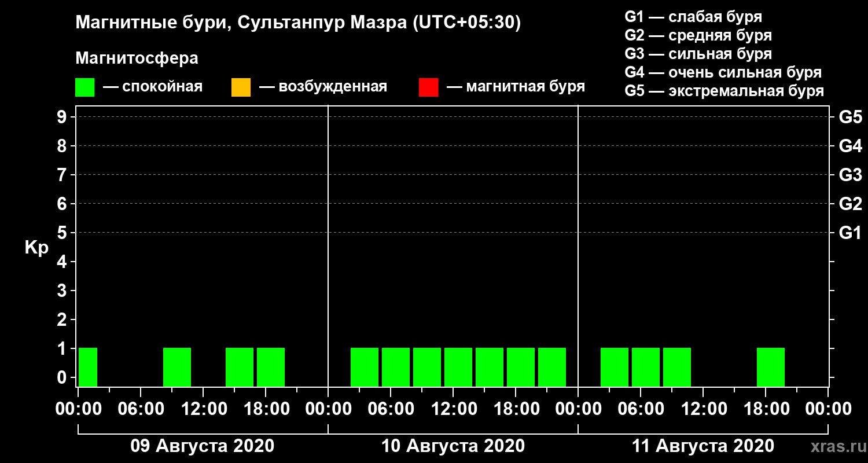Screen dimensions: 868x463
Task: Click the green bar near 09:00 on 09 August
Action: click(177, 367)
